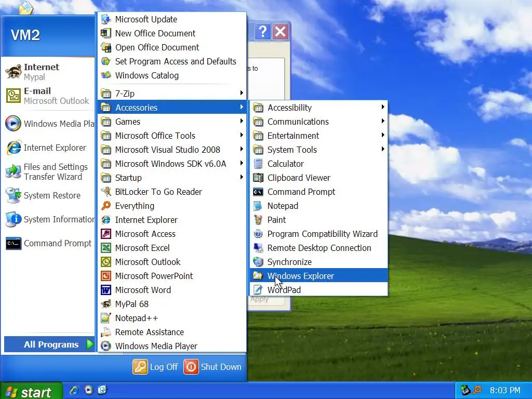
Task: Click Set Program Access and Defaults icon
Action: pos(106,61)
